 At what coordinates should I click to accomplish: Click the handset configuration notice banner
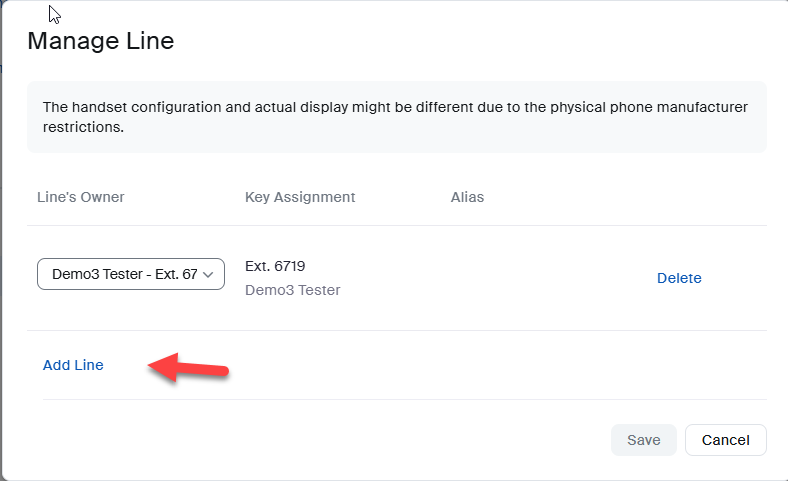tap(396, 117)
